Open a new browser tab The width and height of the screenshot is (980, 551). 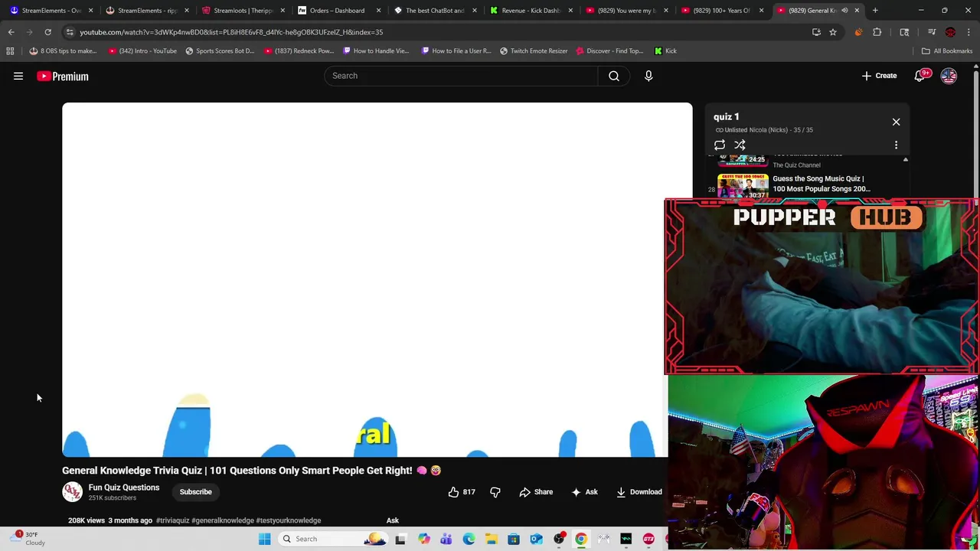click(x=875, y=11)
